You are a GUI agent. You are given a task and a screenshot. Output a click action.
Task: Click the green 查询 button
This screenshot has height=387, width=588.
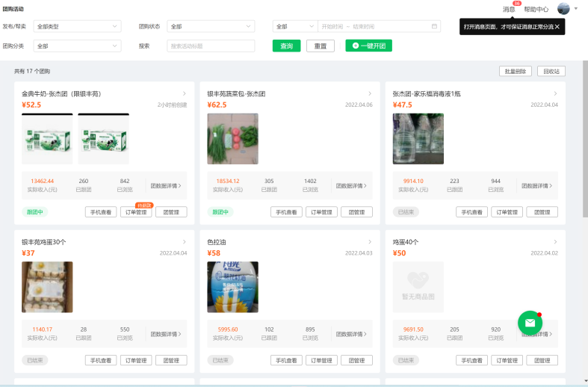point(286,46)
